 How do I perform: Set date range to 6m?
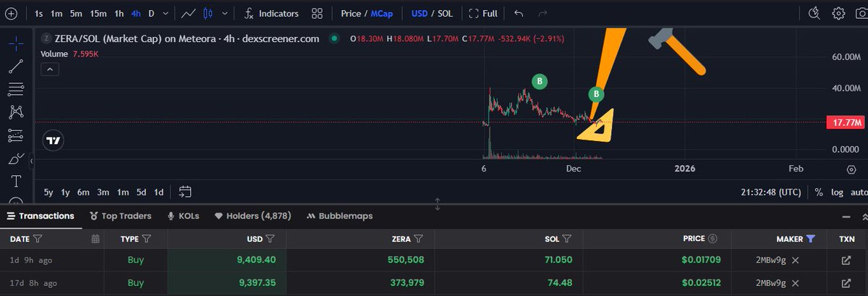tap(83, 192)
